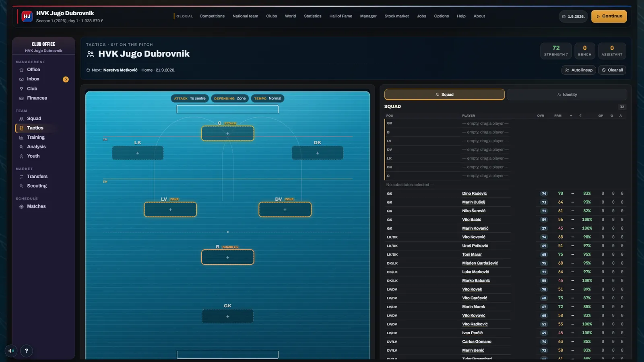
Task: Open the Stock market menu
Action: click(396, 16)
